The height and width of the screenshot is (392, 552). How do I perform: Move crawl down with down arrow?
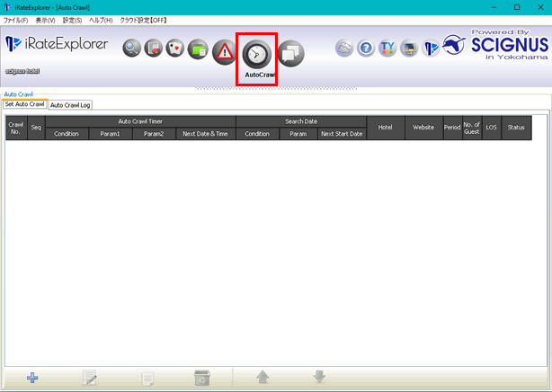[319, 378]
